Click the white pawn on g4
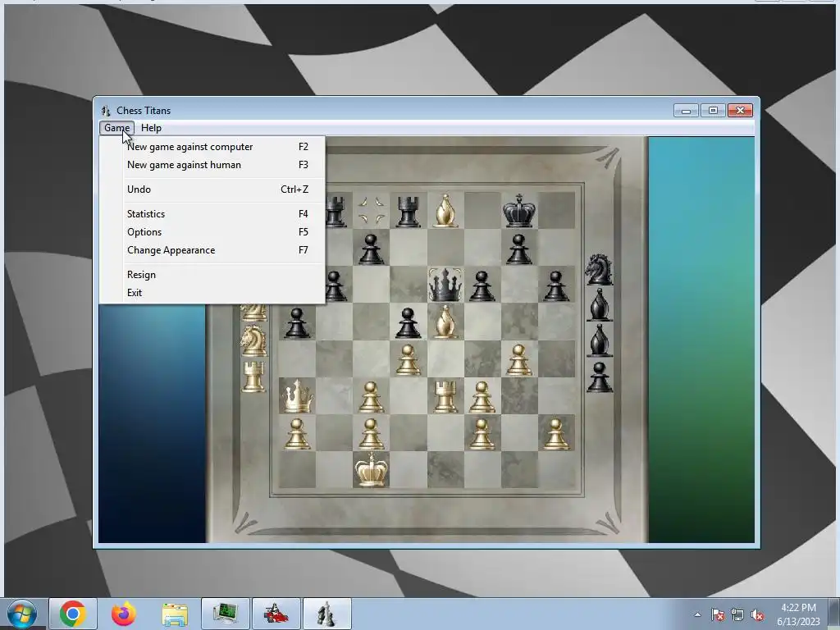 [519, 359]
